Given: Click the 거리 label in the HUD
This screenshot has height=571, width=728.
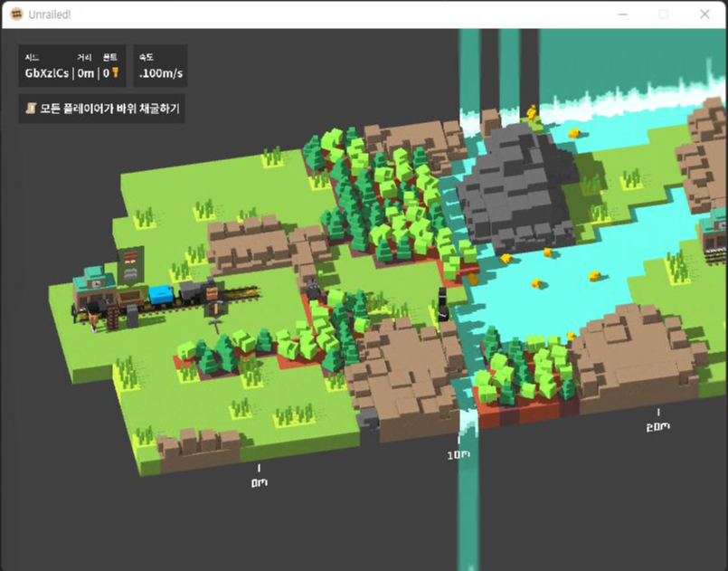Looking at the screenshot, I should pyautogui.click(x=84, y=58).
